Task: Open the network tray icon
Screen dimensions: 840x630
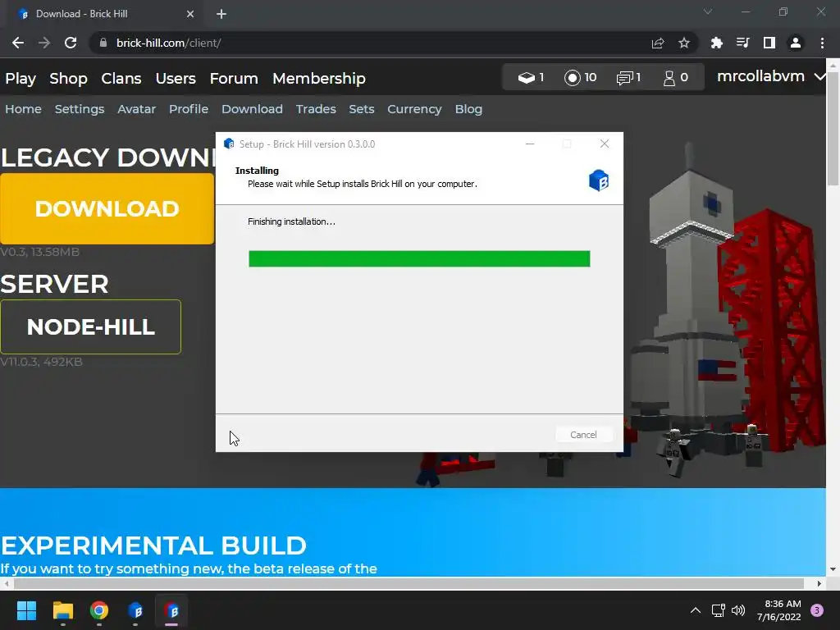Action: click(718, 610)
